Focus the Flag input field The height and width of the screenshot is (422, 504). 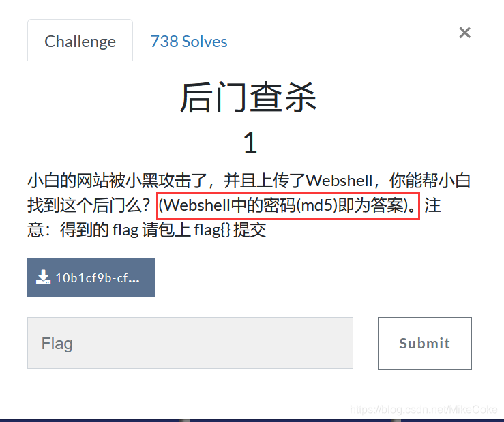[x=190, y=343]
